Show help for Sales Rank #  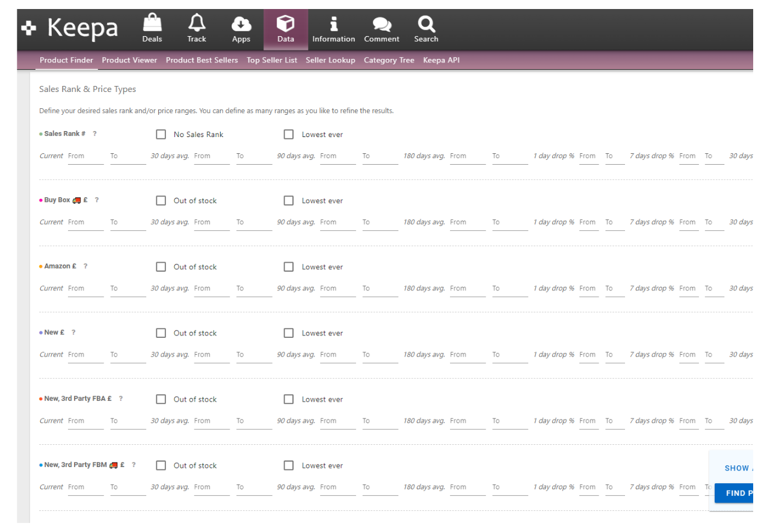pos(94,134)
